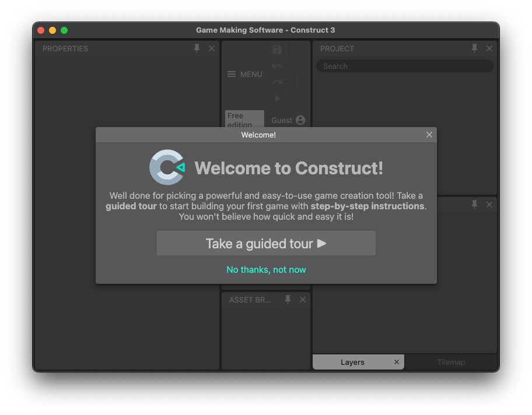532x415 pixels.
Task: Click the Save project disk icon
Action: pos(277,50)
